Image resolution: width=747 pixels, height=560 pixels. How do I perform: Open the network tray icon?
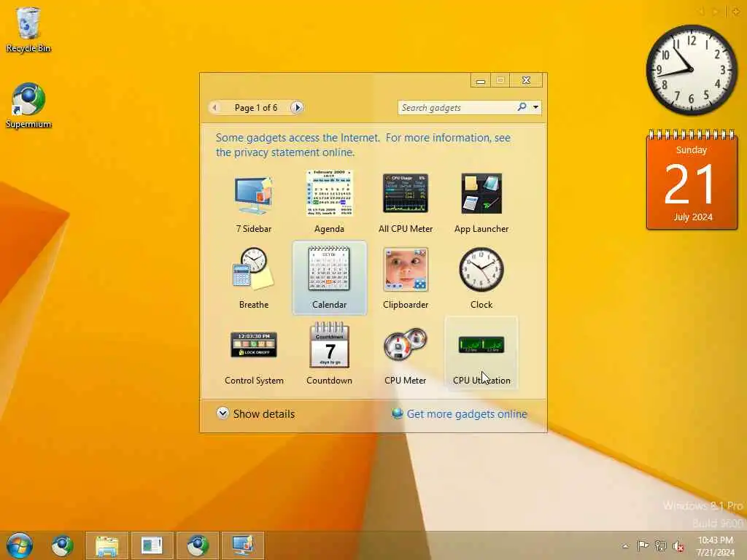click(660, 545)
